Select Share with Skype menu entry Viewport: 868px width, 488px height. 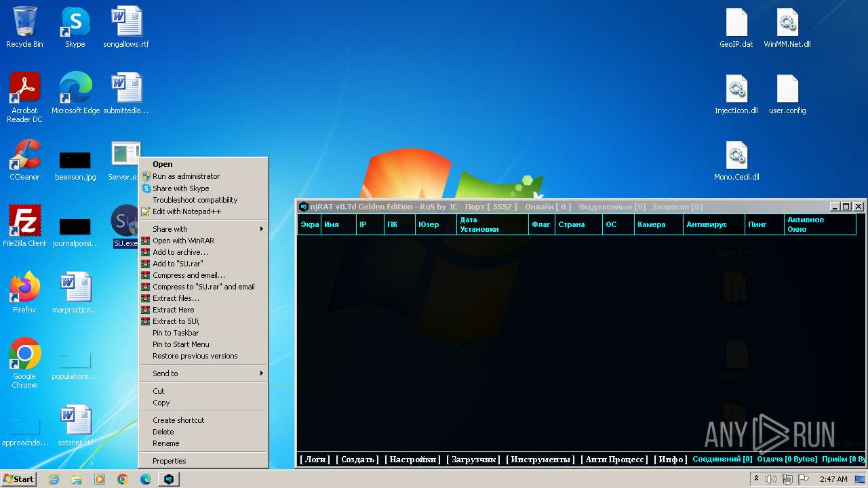(203, 188)
